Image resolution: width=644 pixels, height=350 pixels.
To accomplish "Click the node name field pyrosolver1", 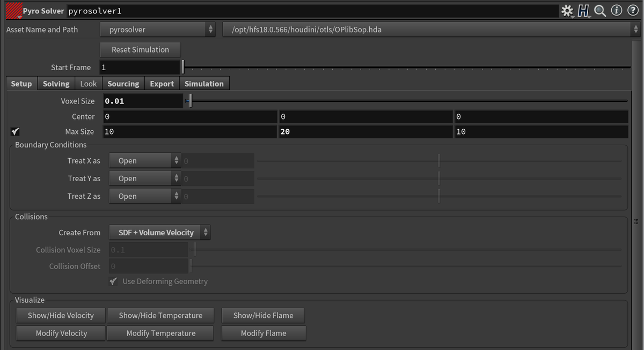I will pos(312,11).
